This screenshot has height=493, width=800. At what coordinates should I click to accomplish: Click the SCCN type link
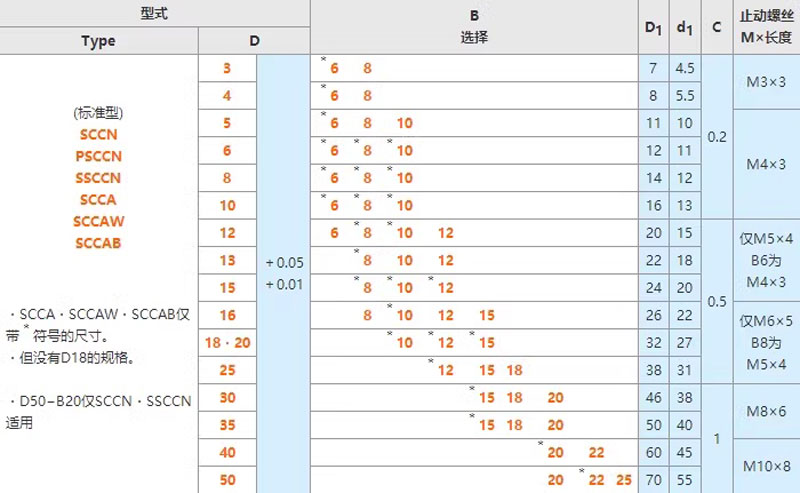[x=98, y=134]
